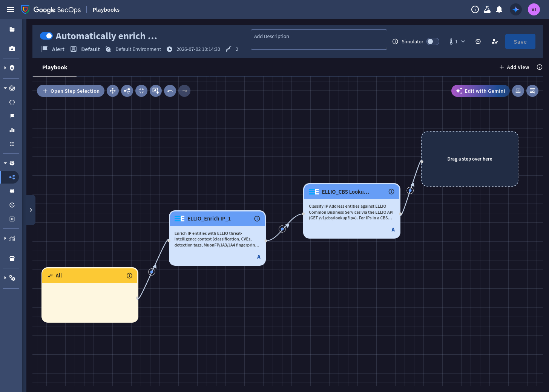This screenshot has width=549, height=392.
Task: Click the playbook title 'Automatically enrich …'
Action: (106, 36)
